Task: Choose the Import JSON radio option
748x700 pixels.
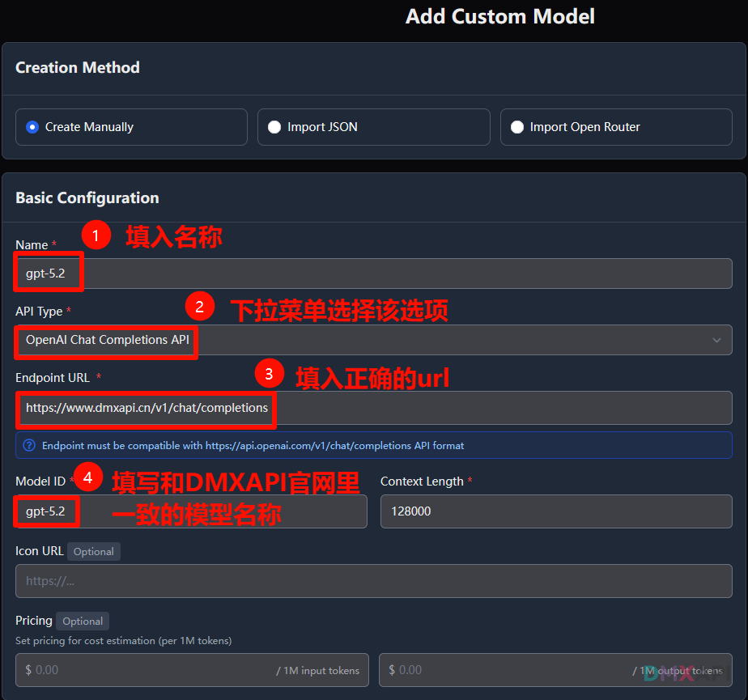Action: click(x=274, y=127)
